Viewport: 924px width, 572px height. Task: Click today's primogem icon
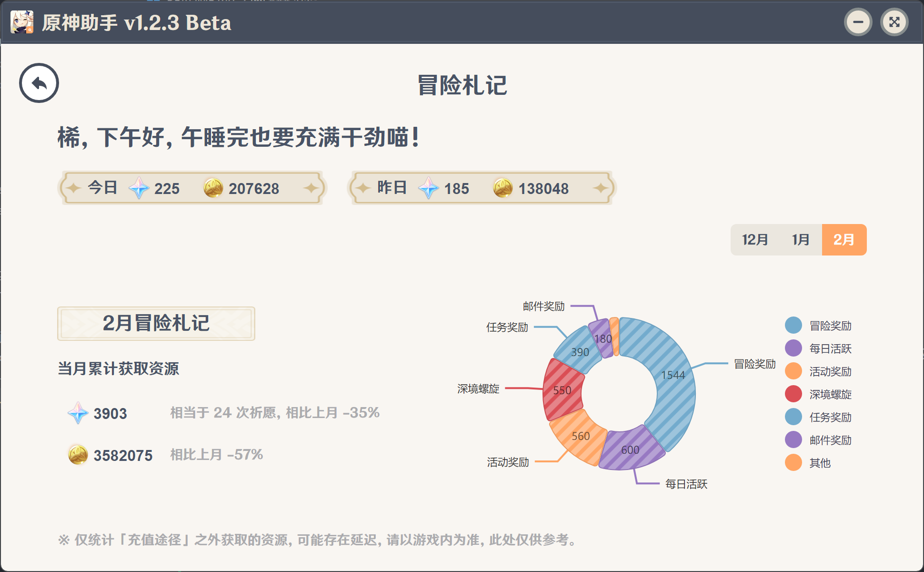[139, 188]
